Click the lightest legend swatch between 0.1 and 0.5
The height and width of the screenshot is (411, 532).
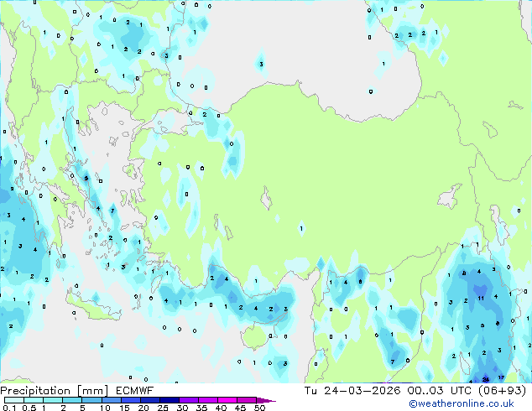tap(14, 400)
